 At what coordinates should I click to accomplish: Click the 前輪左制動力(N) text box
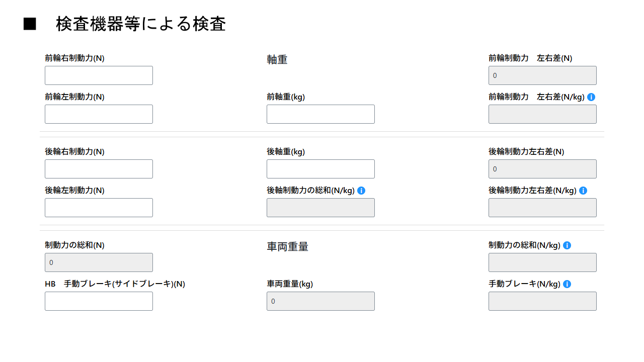pos(99,114)
